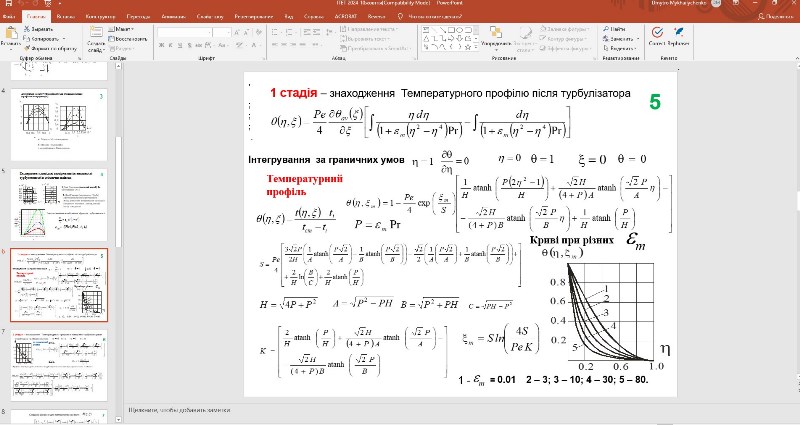This screenshot has width=800, height=425.
Task: Open the line spacing options
Action: [x=330, y=32]
